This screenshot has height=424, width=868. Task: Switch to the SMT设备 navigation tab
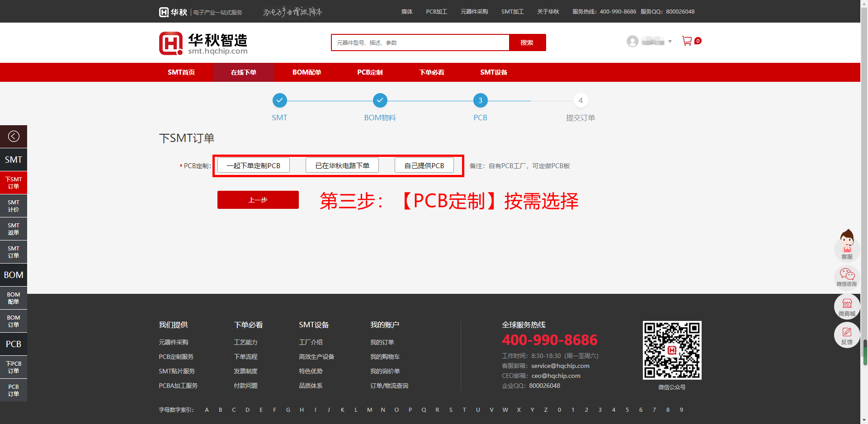click(x=493, y=72)
